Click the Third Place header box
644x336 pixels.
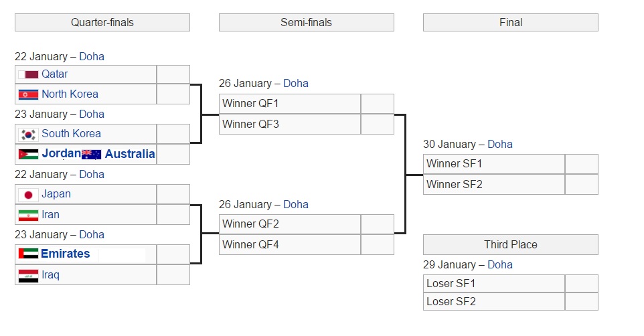pos(510,244)
